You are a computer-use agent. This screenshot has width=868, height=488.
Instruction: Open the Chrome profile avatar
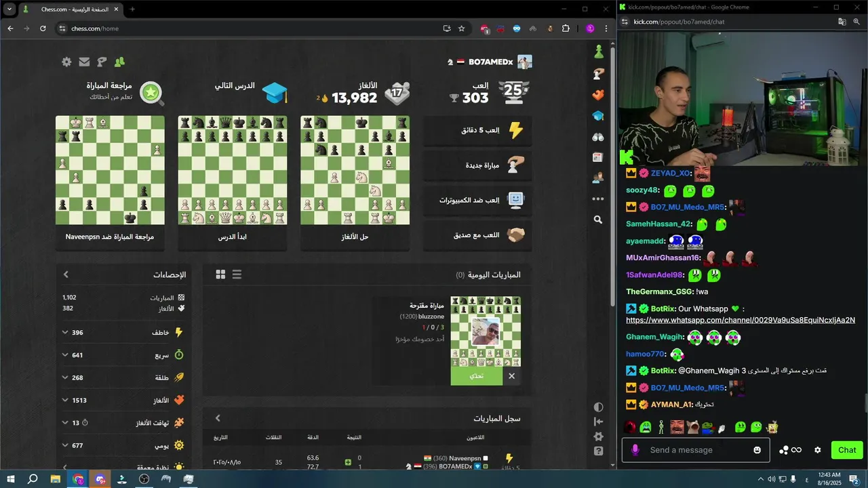591,28
